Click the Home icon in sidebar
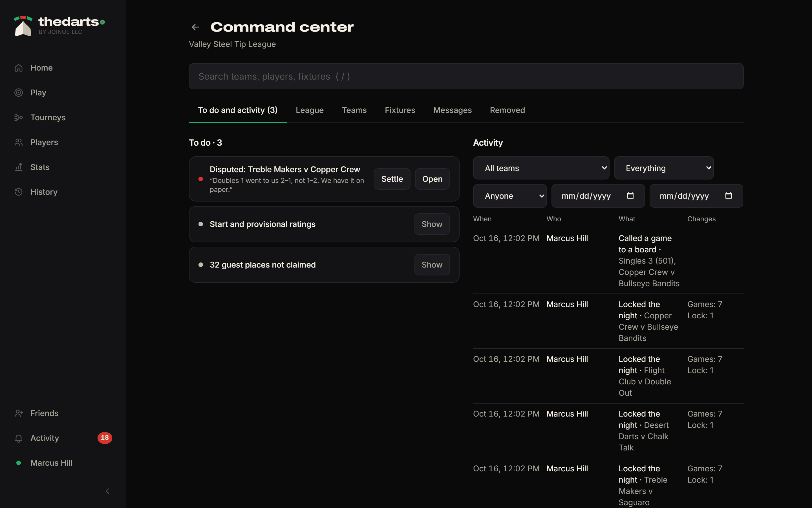 19,68
